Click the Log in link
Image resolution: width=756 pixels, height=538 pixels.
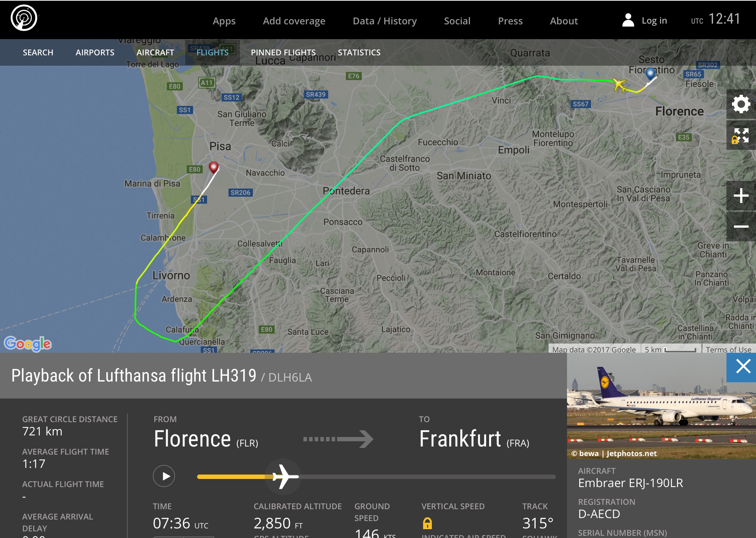click(654, 21)
